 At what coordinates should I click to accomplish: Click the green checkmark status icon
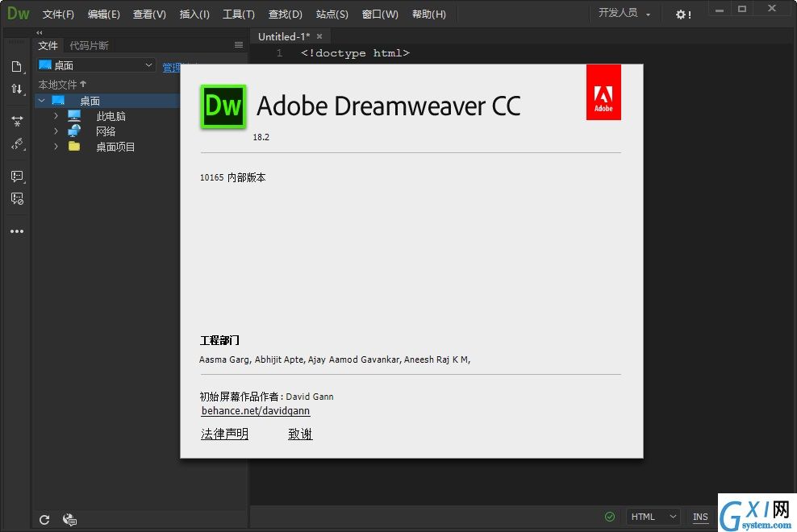[610, 517]
